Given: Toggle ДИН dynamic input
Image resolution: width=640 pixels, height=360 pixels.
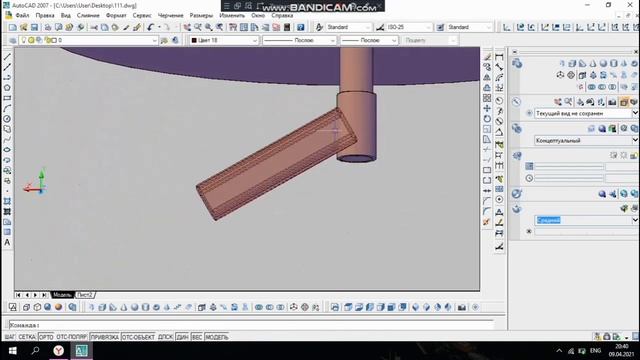Looking at the screenshot, I should pos(182,337).
